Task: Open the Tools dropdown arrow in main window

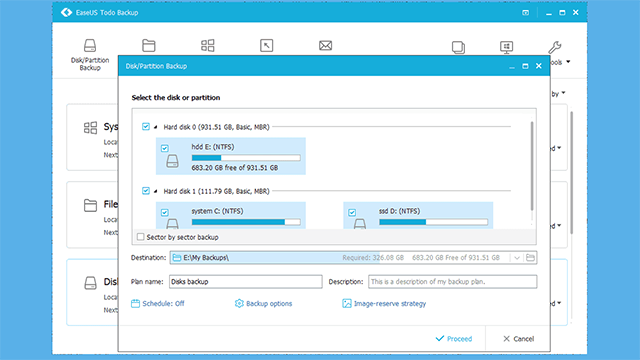Action: tap(568, 62)
